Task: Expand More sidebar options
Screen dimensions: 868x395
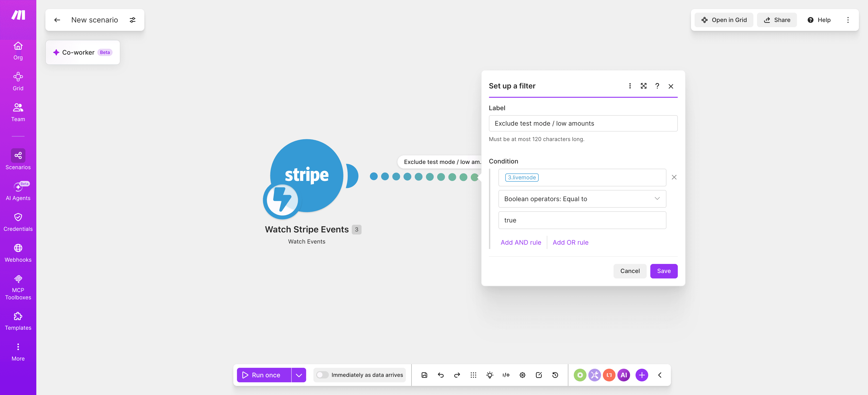Action: (x=18, y=352)
